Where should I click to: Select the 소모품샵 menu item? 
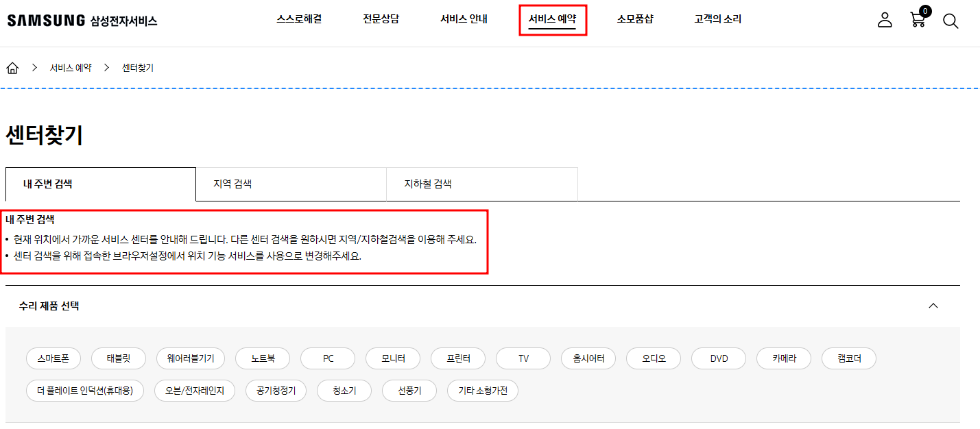coord(635,19)
